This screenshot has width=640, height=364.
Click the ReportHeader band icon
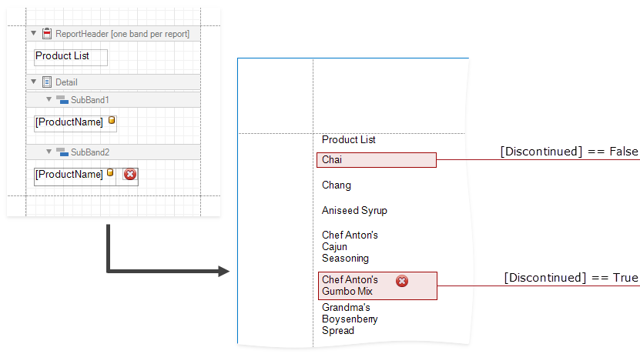(48, 34)
